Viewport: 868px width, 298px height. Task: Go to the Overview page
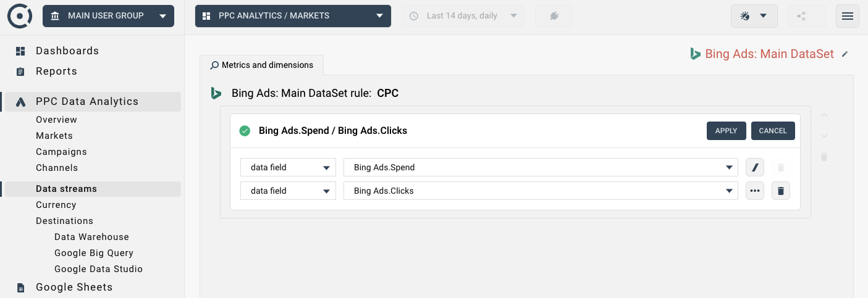56,120
